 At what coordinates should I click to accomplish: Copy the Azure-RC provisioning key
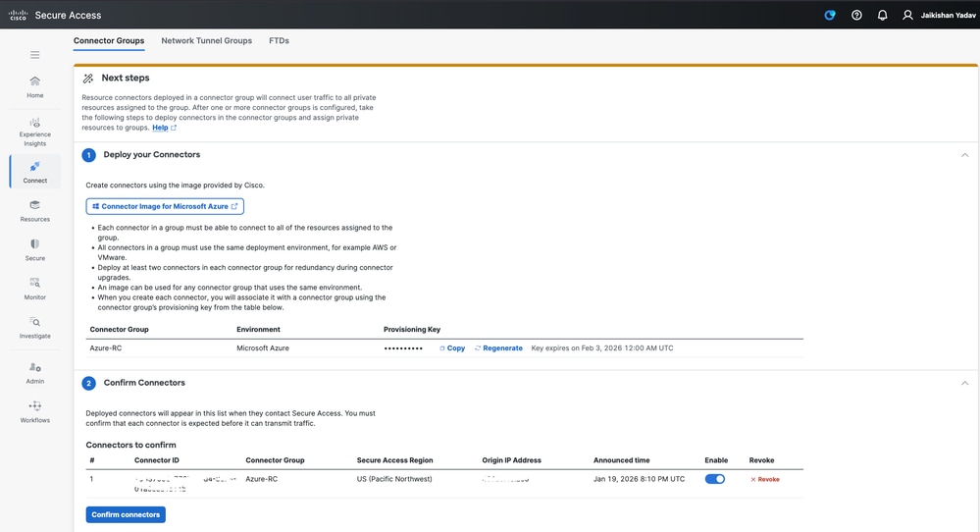(452, 348)
